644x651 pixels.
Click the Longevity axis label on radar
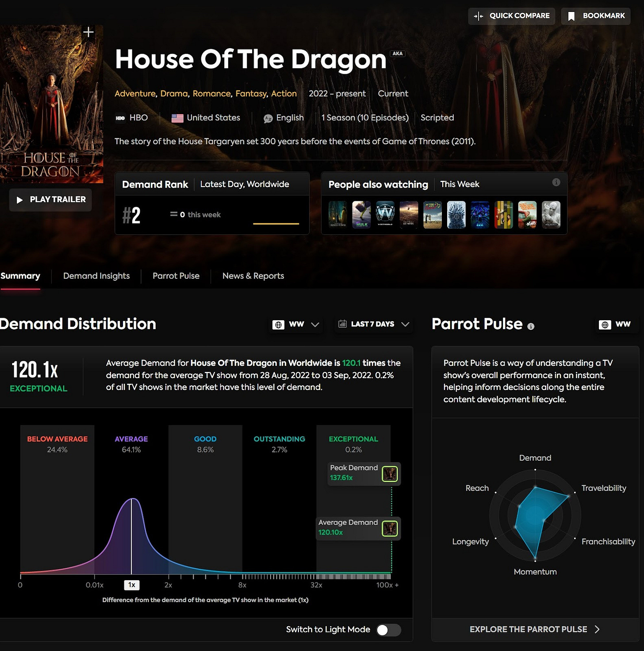tap(470, 542)
